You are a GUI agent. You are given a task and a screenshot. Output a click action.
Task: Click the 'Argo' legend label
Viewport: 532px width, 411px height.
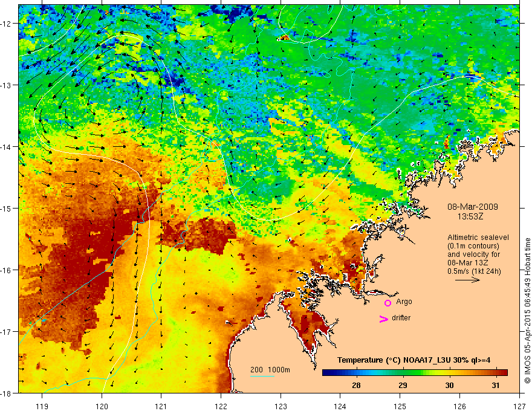(404, 302)
